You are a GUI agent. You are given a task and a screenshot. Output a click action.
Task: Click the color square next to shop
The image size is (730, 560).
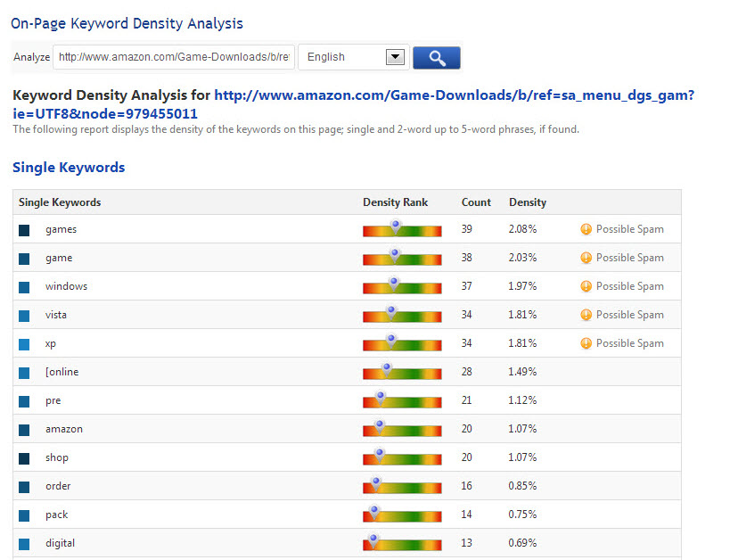point(24,458)
